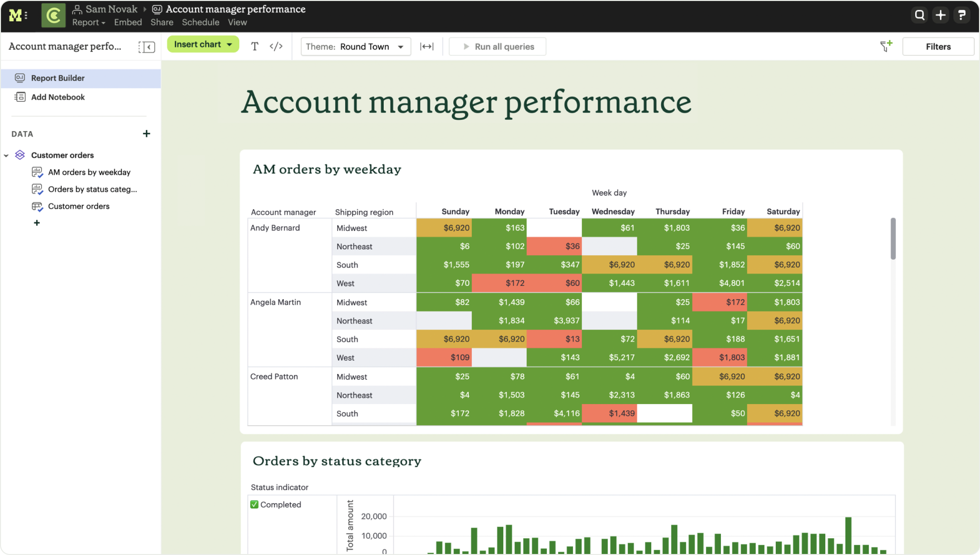
Task: Go to Sam Novak breadcrumb
Action: [x=111, y=9]
